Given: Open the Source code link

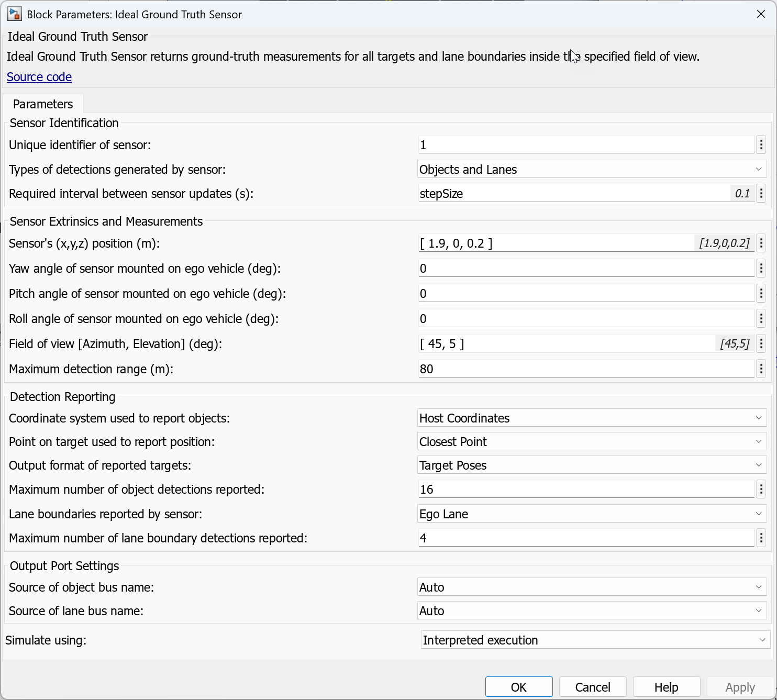Looking at the screenshot, I should [39, 77].
